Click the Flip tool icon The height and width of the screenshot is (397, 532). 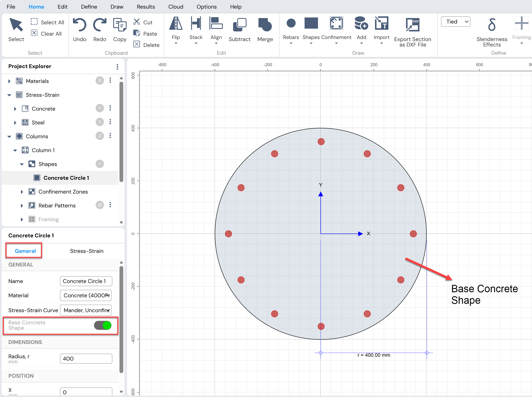click(176, 23)
